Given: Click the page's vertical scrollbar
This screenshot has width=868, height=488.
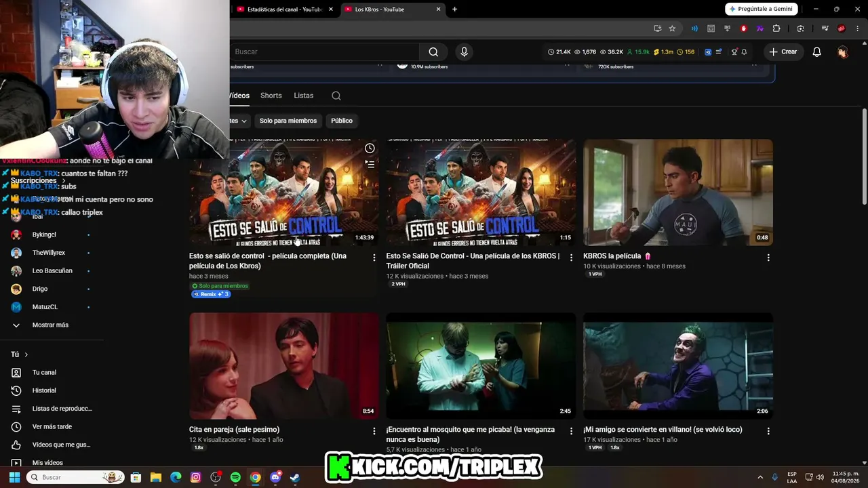Looking at the screenshot, I should tap(864, 156).
